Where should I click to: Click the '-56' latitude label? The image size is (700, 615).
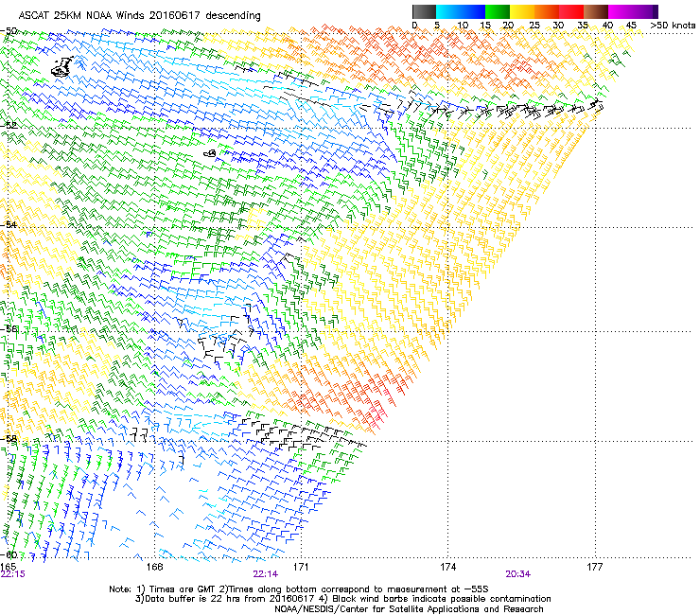[9, 328]
